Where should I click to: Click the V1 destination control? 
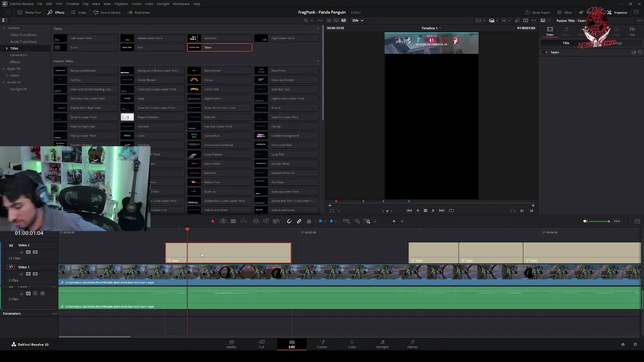pos(11,267)
